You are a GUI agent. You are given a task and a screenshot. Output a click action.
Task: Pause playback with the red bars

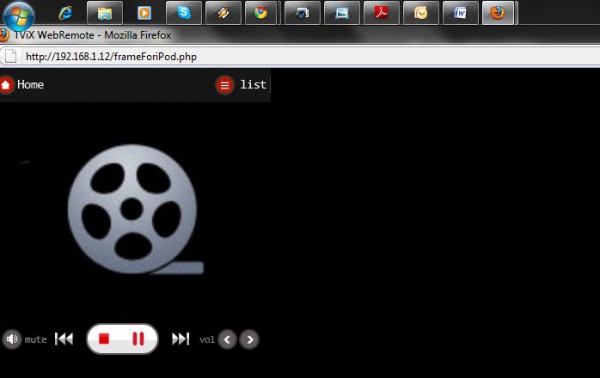[138, 339]
